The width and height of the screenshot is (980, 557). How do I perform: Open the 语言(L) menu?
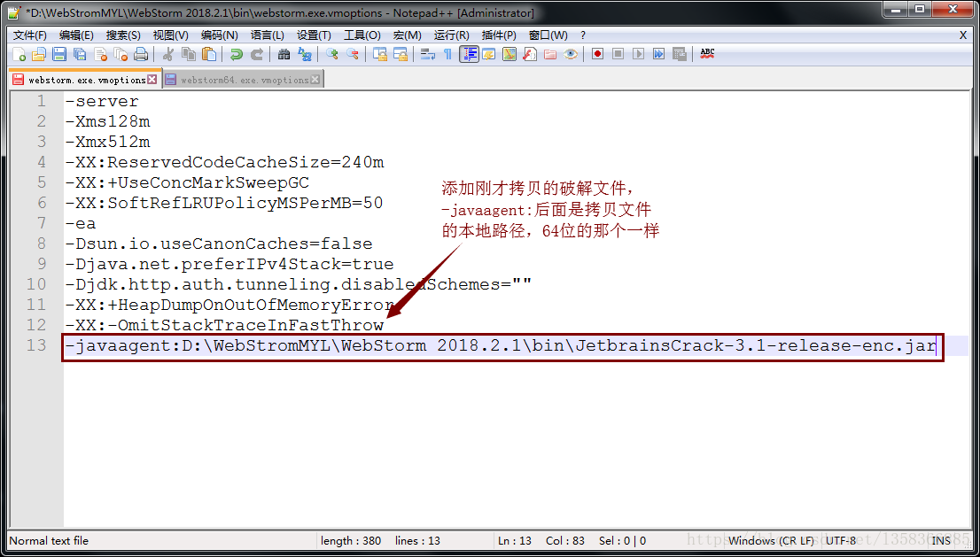pyautogui.click(x=267, y=35)
